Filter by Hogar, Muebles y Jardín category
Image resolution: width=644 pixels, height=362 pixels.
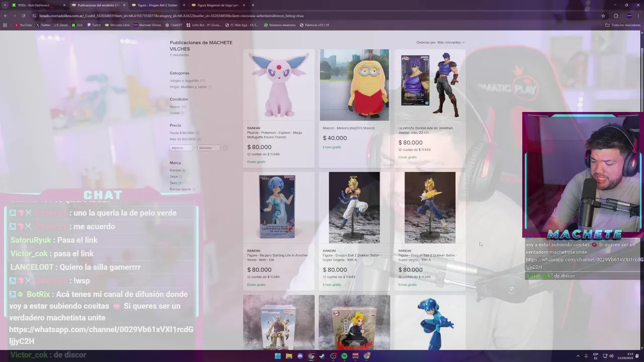click(188, 86)
